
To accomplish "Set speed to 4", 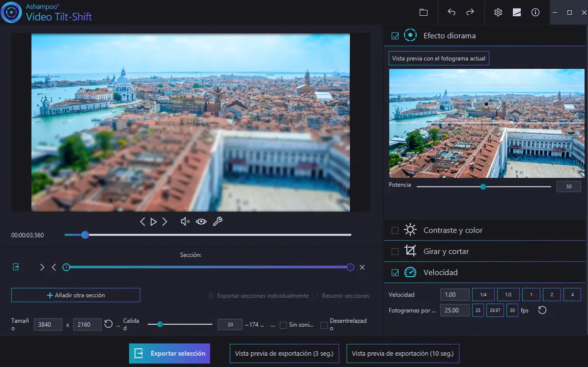I will point(572,295).
